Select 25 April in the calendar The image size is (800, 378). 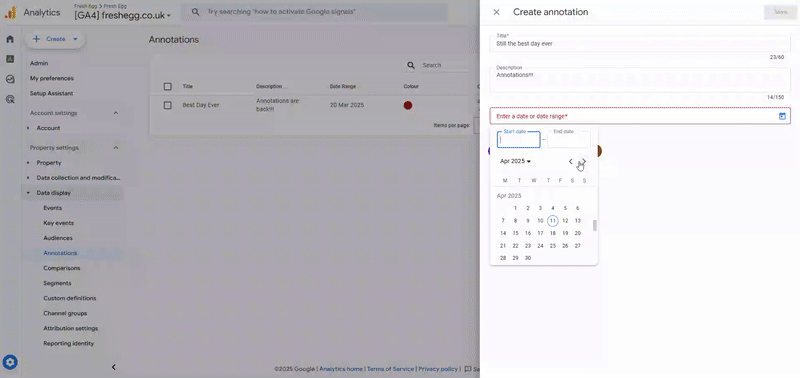pyautogui.click(x=553, y=246)
